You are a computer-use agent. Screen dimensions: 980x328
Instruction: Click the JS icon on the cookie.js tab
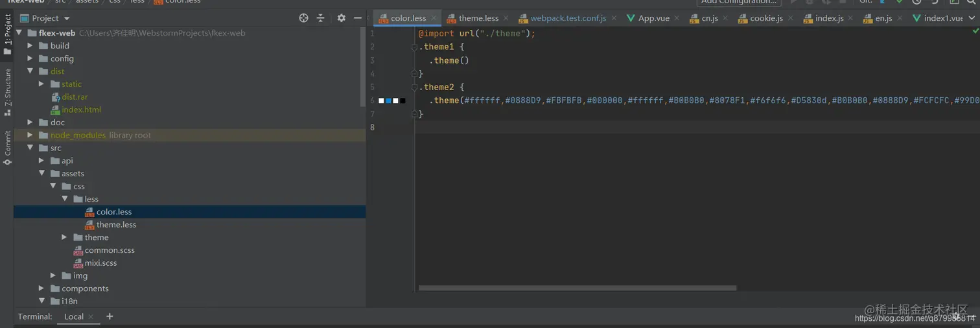click(742, 18)
